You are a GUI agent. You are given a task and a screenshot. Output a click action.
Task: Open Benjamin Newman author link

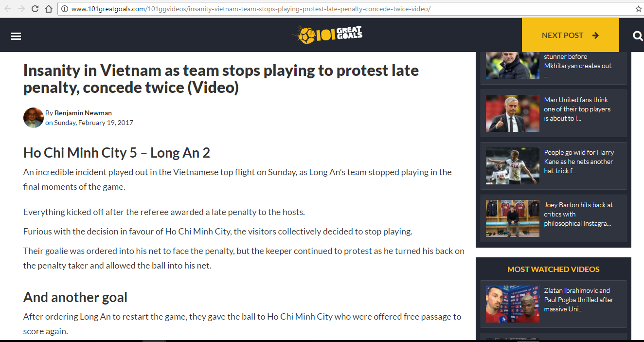point(83,113)
